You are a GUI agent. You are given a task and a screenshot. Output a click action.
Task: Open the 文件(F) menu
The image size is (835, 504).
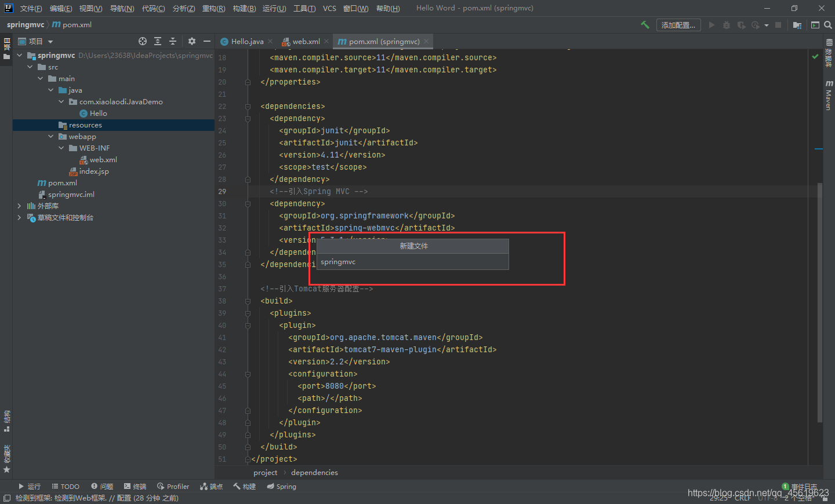coord(31,8)
